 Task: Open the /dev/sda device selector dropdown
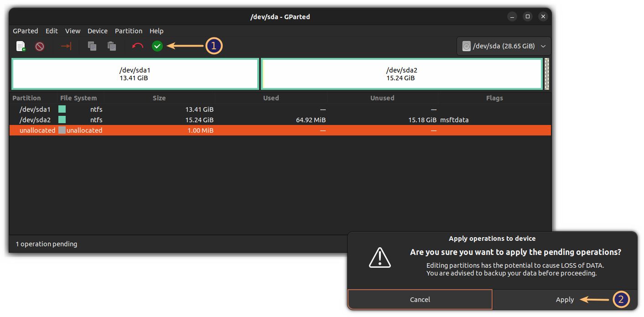tap(504, 46)
